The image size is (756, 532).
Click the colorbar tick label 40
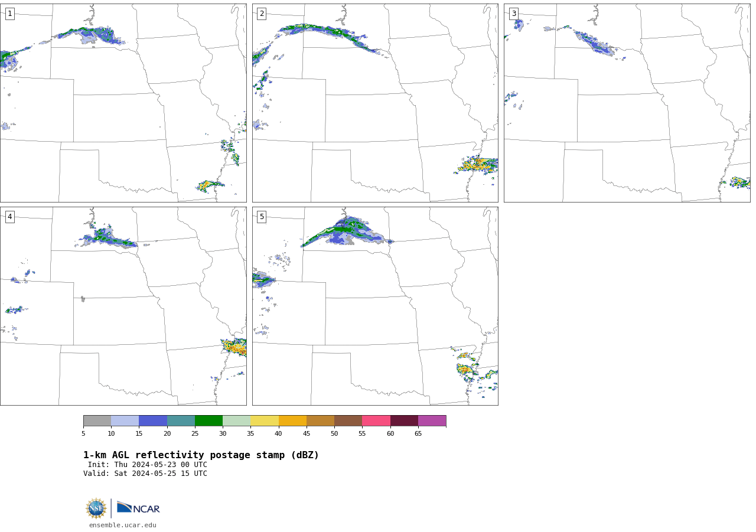[278, 433]
